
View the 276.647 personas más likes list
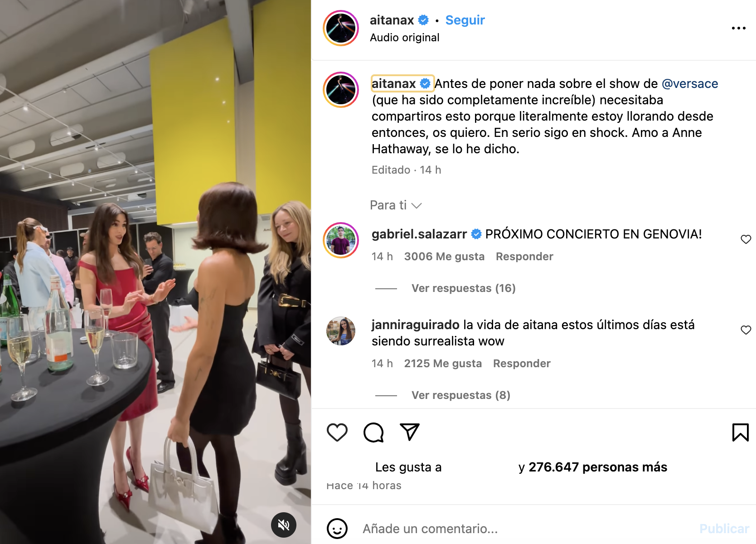point(598,467)
